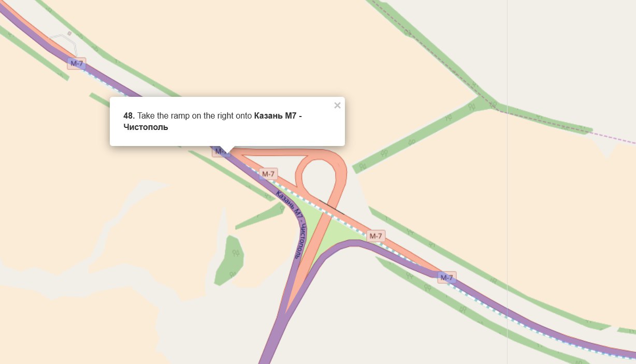Click the M-7 shield beside the loop ramp
Image resolution: width=636 pixels, height=364 pixels.
(268, 174)
